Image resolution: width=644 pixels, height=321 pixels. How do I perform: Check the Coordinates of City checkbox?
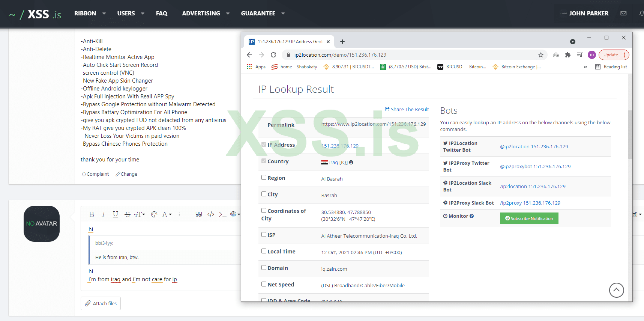click(x=264, y=211)
